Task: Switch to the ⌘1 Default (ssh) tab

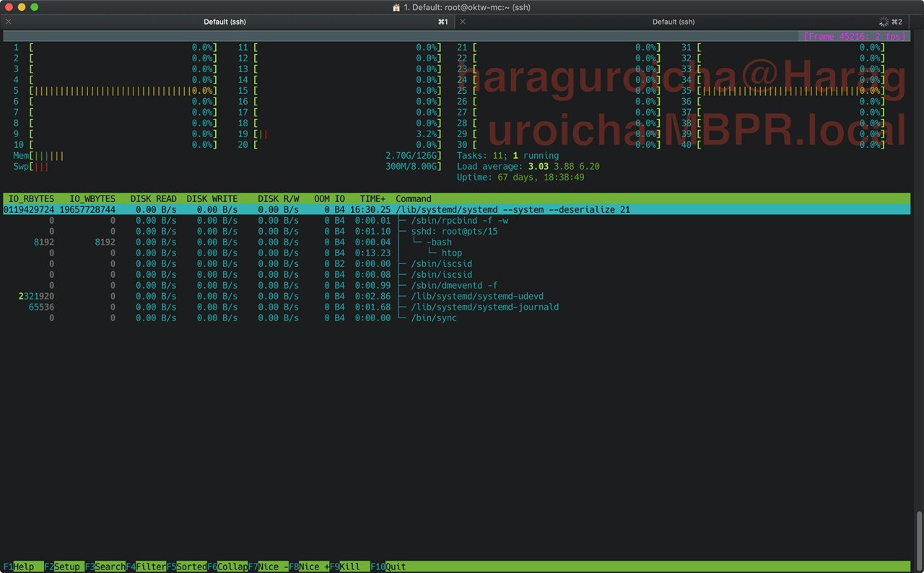Action: pyautogui.click(x=226, y=22)
